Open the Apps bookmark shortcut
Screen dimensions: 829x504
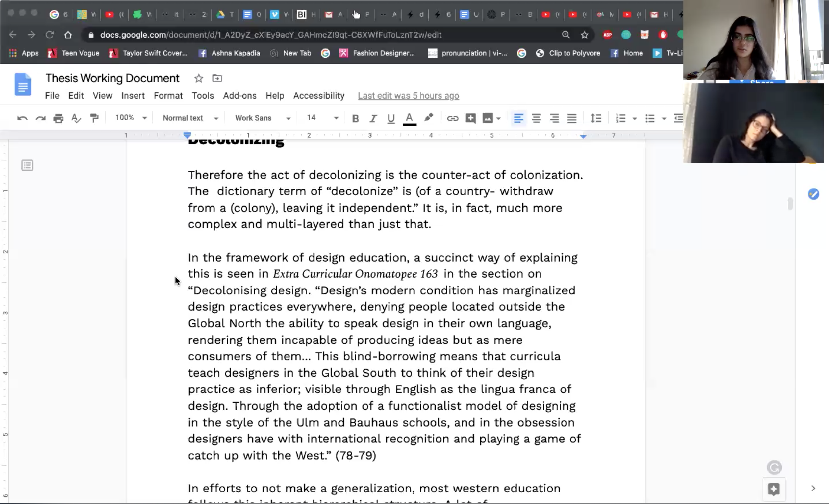tap(24, 53)
